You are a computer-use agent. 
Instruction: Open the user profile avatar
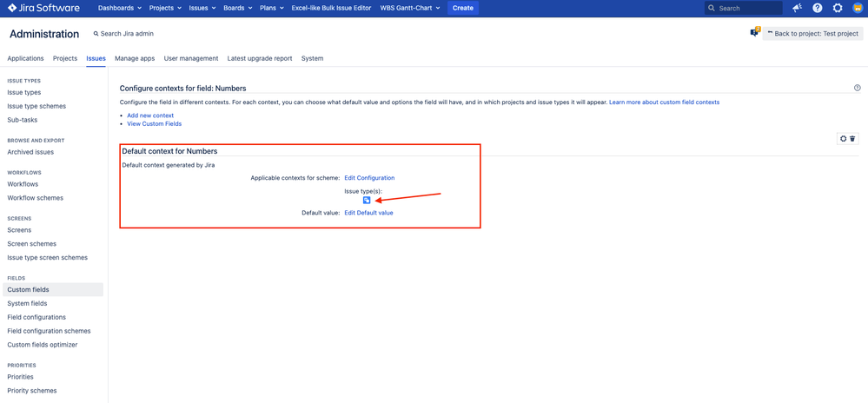pos(857,8)
